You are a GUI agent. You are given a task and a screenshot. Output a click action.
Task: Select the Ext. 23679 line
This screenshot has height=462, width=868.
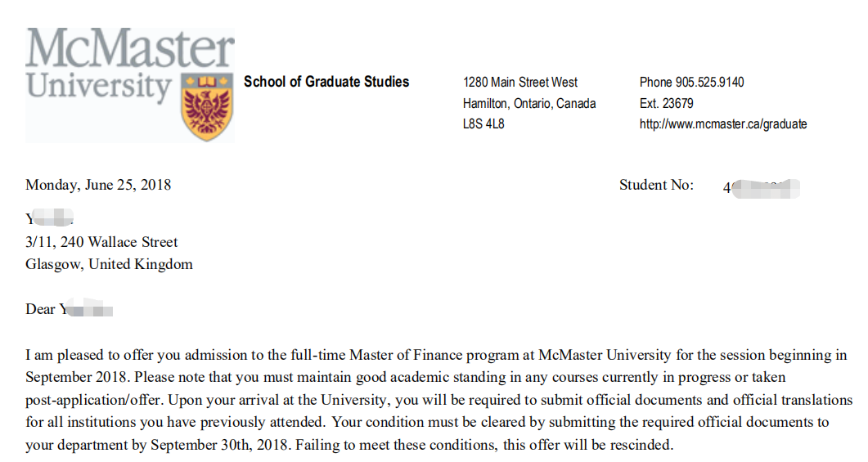point(666,103)
